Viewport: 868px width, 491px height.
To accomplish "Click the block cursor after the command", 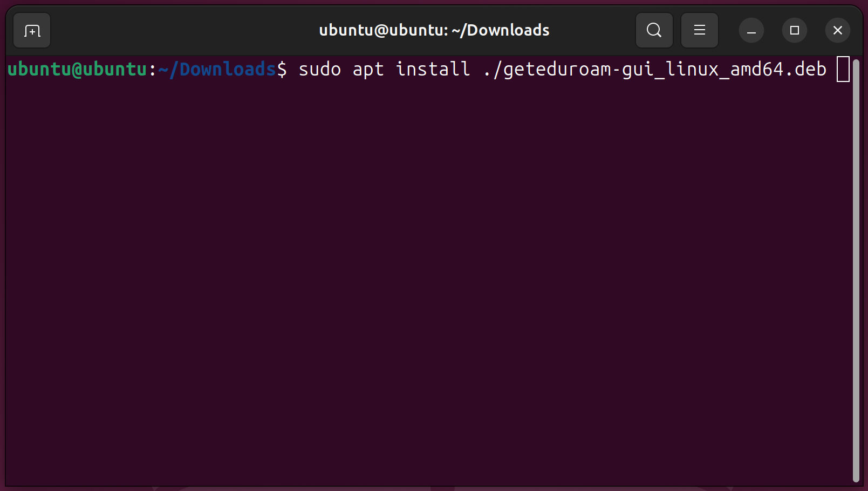I will [843, 70].
